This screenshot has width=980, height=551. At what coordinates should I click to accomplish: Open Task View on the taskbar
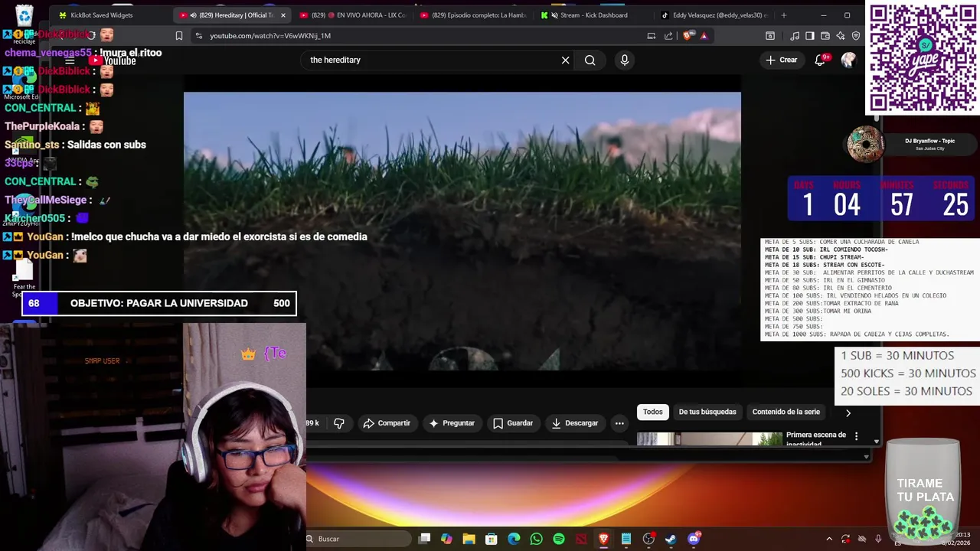click(x=425, y=539)
